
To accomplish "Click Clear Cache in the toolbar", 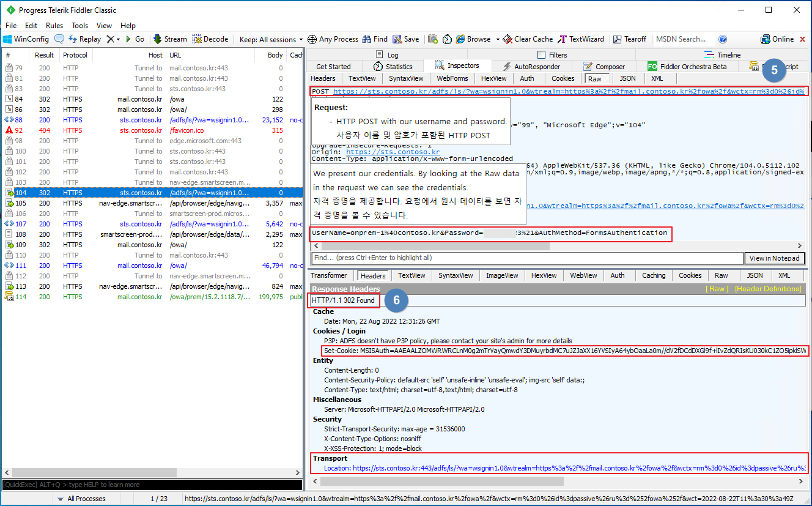I will pos(528,39).
